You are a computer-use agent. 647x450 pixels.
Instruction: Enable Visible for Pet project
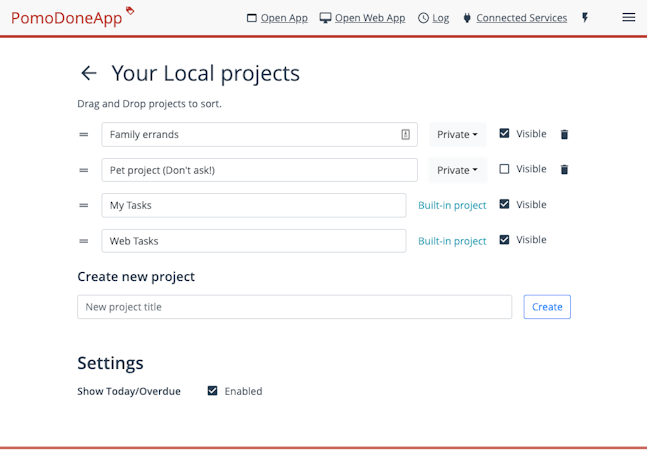click(504, 169)
